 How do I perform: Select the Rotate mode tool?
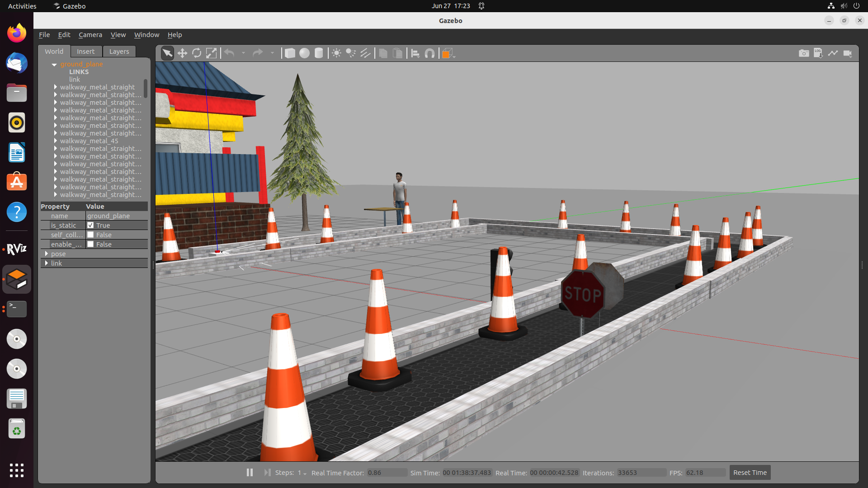[197, 53]
